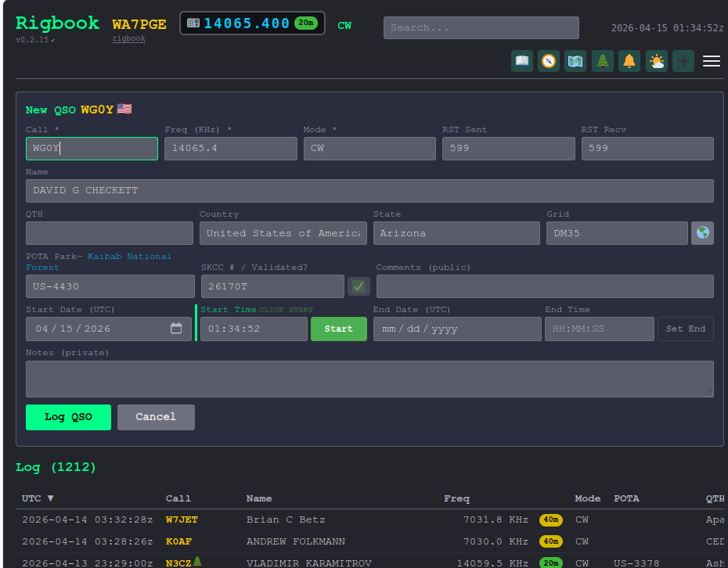This screenshot has width=728, height=568.
Task: Add a new entry with the plus icon
Action: tap(683, 61)
